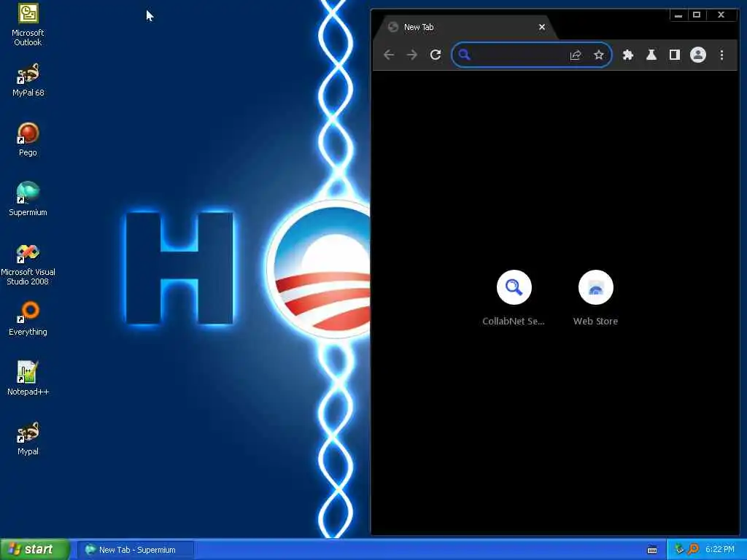The width and height of the screenshot is (747, 560).
Task: Open the three-dot browser menu
Action: tap(721, 55)
